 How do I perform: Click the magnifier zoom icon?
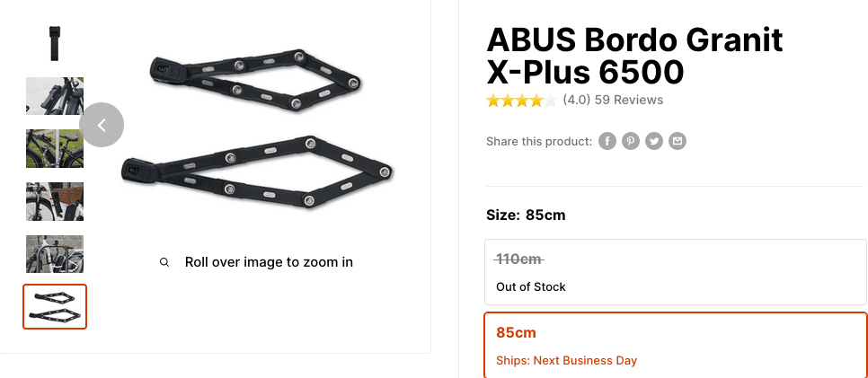tap(164, 262)
